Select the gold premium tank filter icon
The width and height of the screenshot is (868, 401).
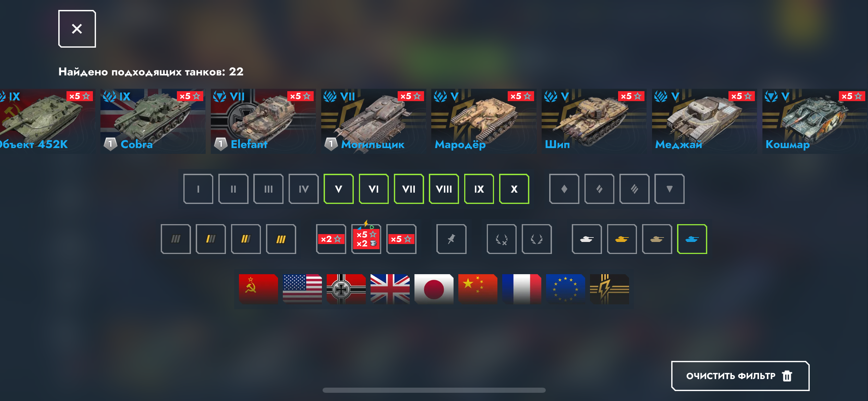click(622, 239)
